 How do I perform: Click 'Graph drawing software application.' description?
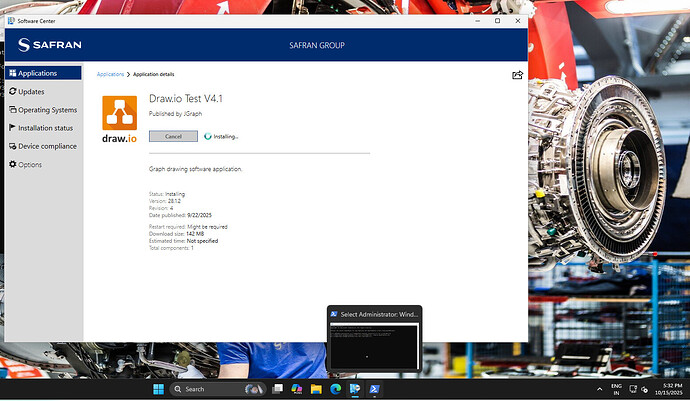(x=195, y=169)
